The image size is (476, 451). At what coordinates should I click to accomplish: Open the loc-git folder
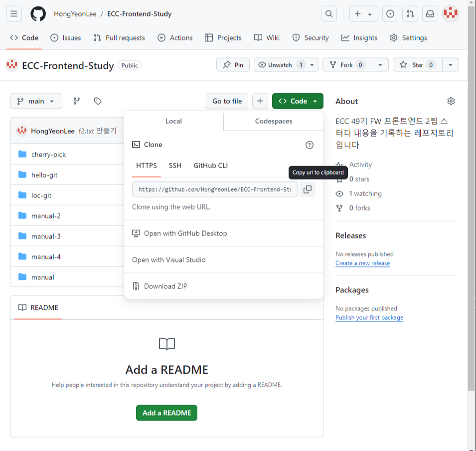(41, 196)
